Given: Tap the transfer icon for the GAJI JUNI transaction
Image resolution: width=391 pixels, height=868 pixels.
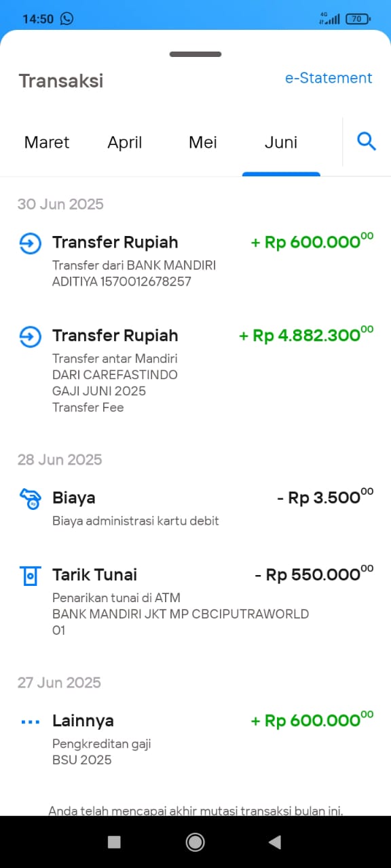Looking at the screenshot, I should [31, 336].
